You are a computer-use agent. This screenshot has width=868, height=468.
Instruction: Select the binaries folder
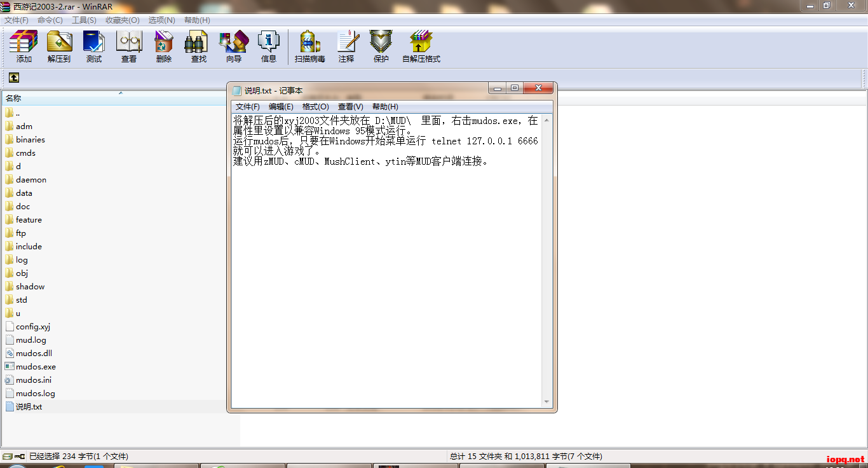[x=31, y=140]
